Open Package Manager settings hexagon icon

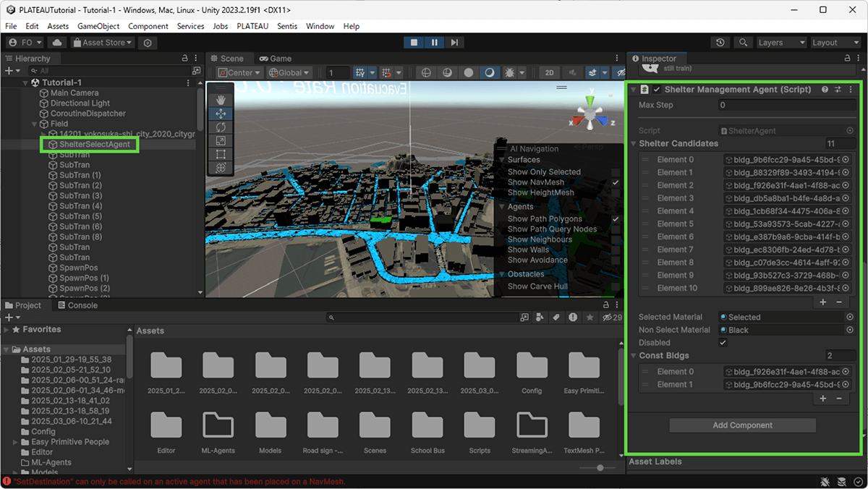coord(148,43)
